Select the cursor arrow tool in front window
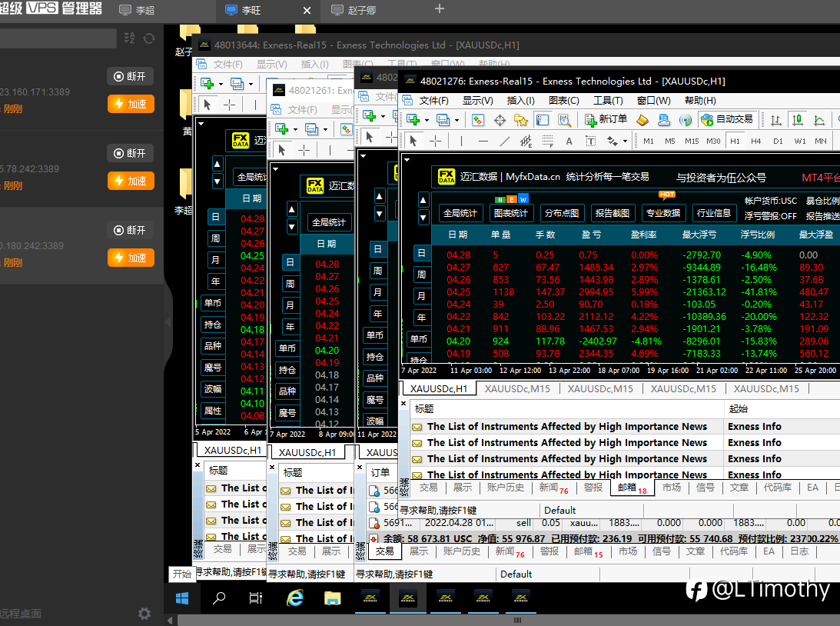 pyautogui.click(x=413, y=141)
